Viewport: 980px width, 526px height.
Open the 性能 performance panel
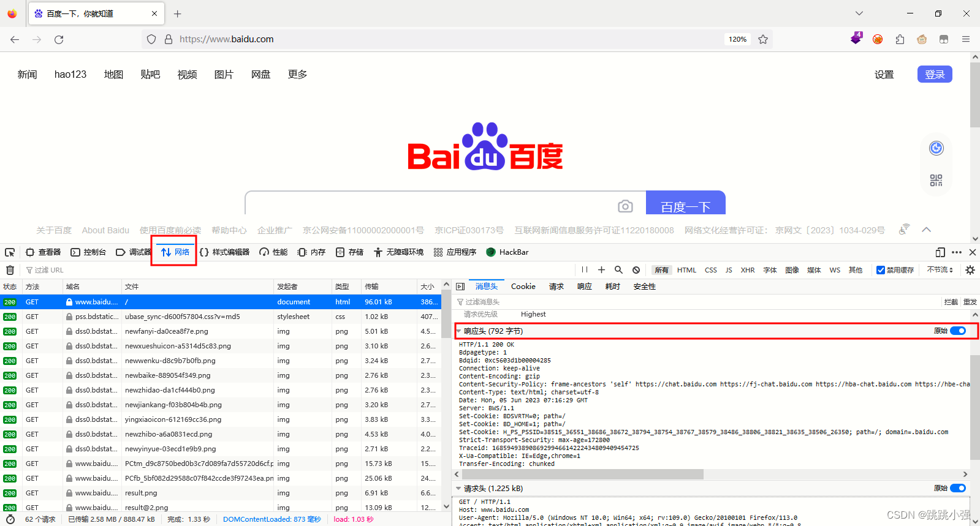coord(273,252)
